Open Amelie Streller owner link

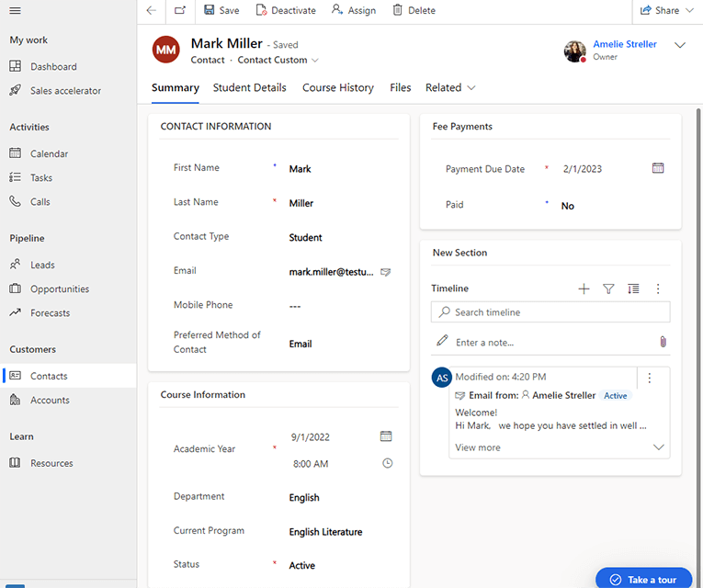pyautogui.click(x=624, y=44)
